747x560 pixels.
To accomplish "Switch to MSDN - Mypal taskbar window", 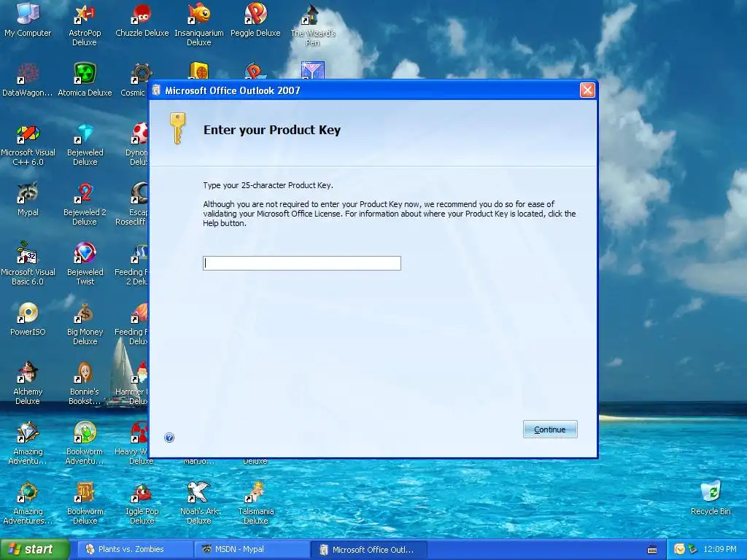I will coord(252,549).
